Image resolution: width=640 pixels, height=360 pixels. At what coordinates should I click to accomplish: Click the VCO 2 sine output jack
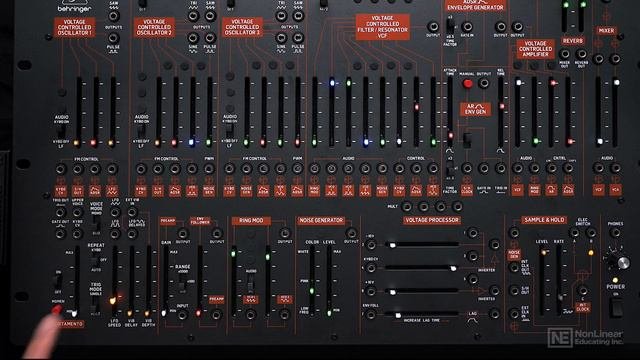click(x=193, y=38)
